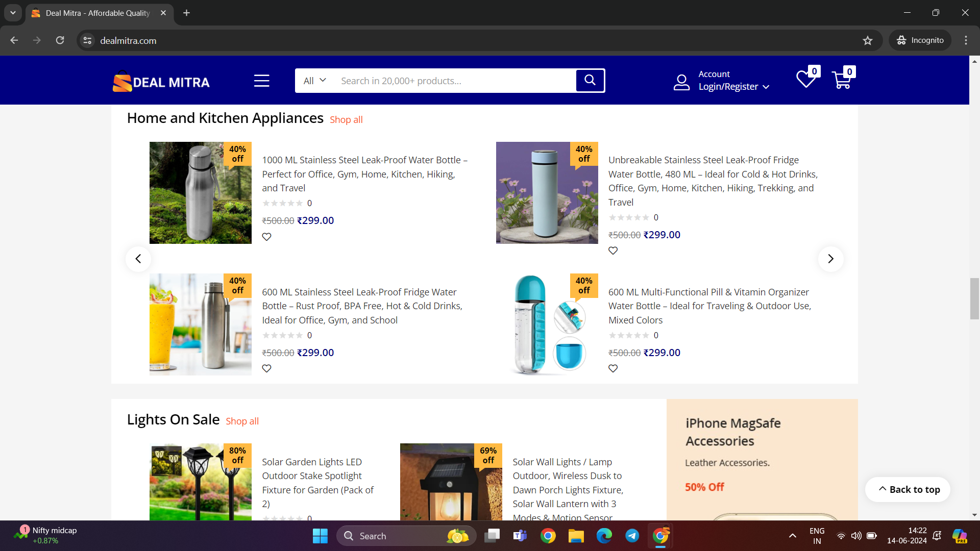Open Telegram from the taskbar

[x=632, y=536]
